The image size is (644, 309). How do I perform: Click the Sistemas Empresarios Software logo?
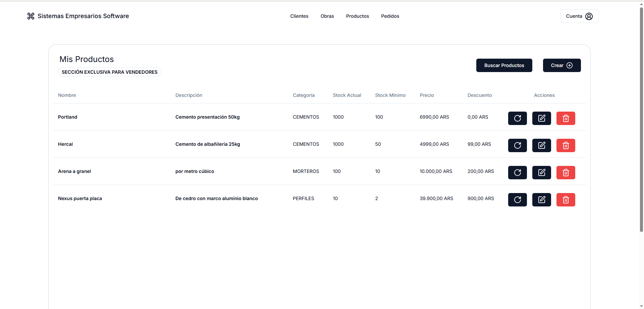[78, 16]
